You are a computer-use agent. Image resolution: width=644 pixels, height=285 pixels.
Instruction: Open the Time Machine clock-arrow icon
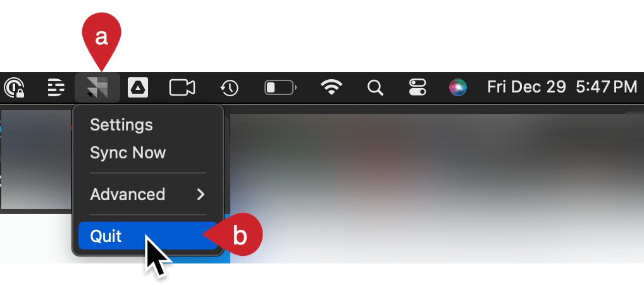click(229, 87)
